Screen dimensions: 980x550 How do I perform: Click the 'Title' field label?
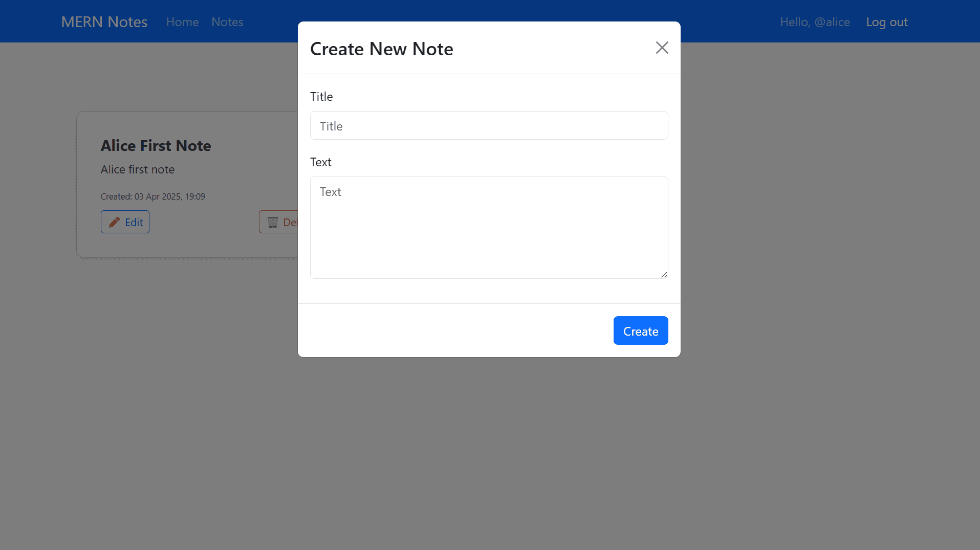pyautogui.click(x=321, y=97)
